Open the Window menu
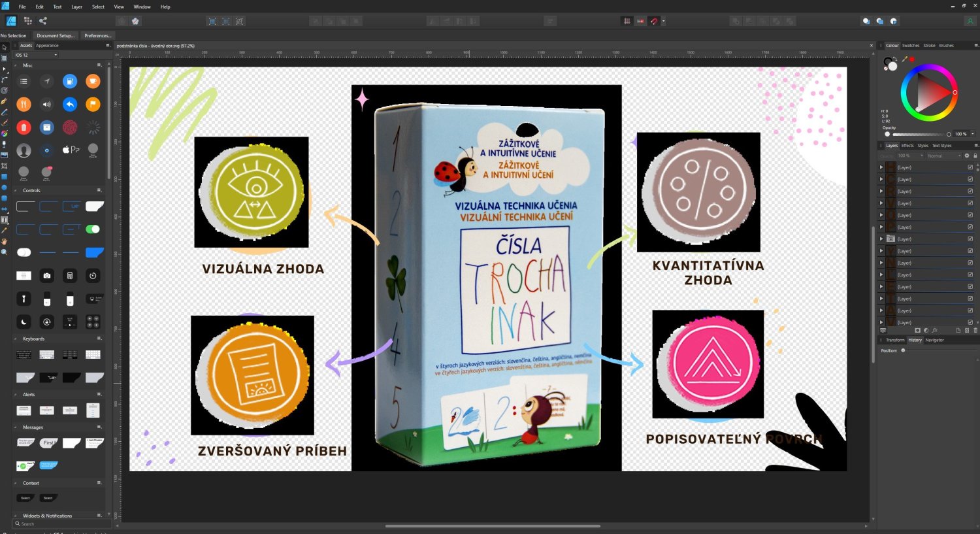The height and width of the screenshot is (534, 980). tap(142, 7)
